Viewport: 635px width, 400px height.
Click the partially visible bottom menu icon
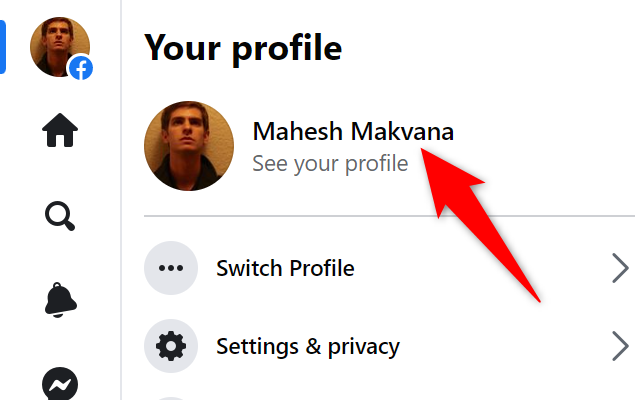pos(171,396)
